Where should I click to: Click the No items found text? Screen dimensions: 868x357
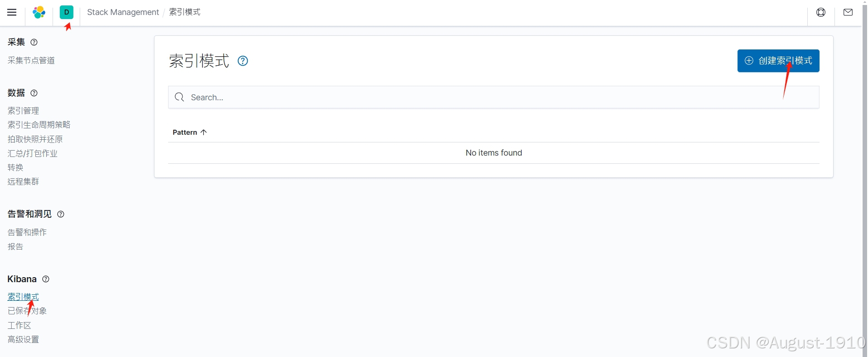(494, 153)
